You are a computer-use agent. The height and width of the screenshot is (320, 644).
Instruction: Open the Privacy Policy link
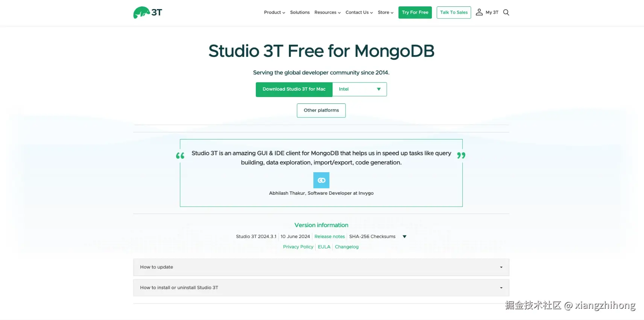[298, 247]
